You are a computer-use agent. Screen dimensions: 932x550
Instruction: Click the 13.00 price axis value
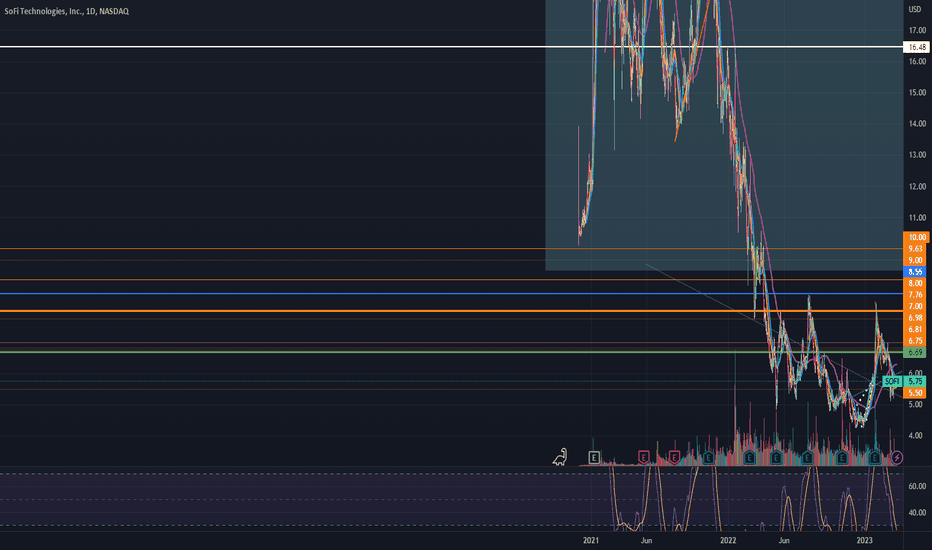coord(917,155)
